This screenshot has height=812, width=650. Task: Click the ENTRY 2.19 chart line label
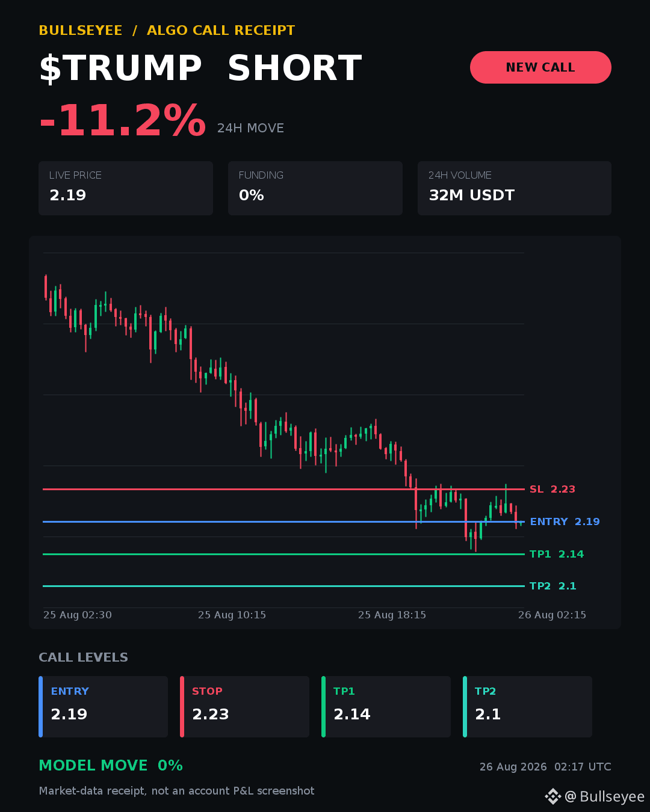pos(565,522)
